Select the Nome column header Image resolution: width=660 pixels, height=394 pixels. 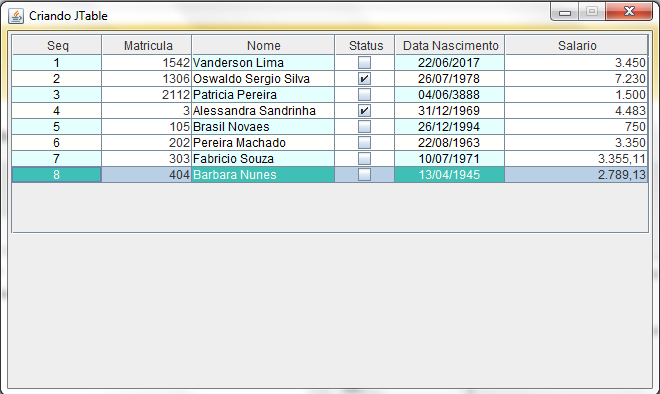263,45
